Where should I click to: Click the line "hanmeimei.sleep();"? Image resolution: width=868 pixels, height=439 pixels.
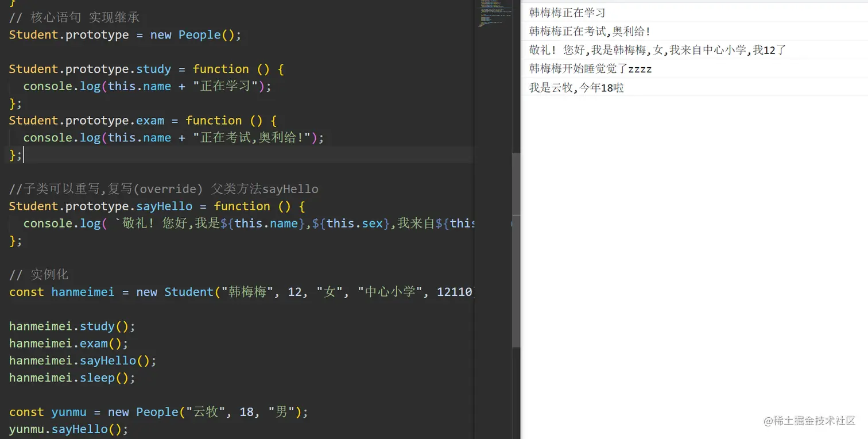(72, 378)
